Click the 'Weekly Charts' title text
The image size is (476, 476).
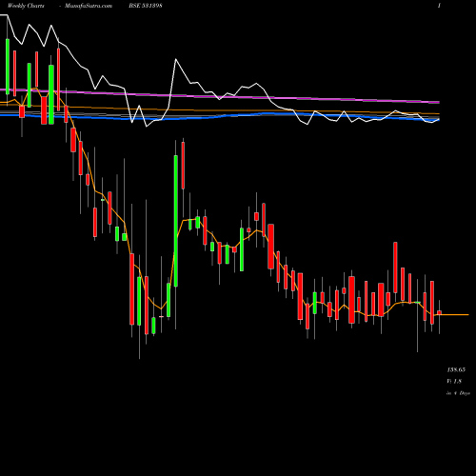pyautogui.click(x=26, y=6)
